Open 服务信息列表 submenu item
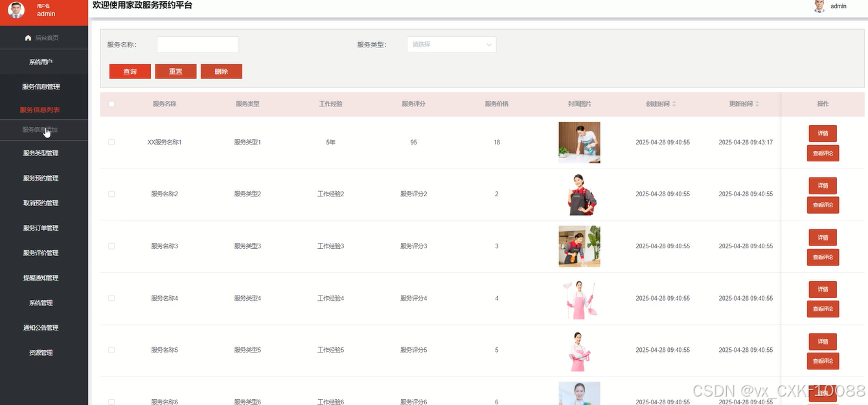 tap(40, 110)
